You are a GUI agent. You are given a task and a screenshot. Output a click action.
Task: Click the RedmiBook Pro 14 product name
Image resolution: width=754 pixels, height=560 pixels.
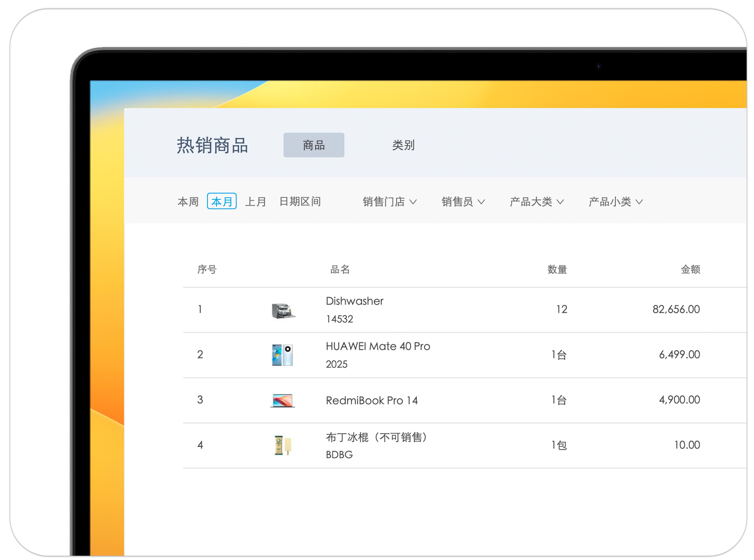tap(372, 400)
